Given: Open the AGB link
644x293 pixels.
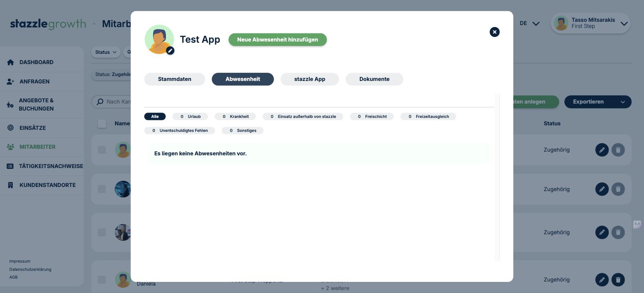Looking at the screenshot, I should [14, 277].
